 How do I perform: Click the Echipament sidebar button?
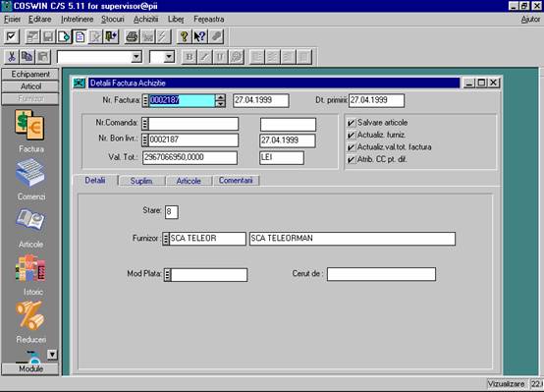click(30, 75)
